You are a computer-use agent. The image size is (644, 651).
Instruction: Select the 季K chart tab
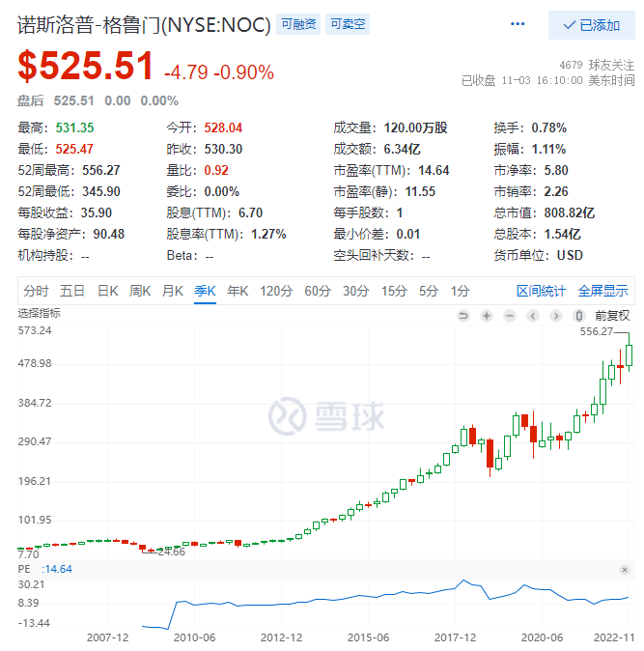[205, 291]
